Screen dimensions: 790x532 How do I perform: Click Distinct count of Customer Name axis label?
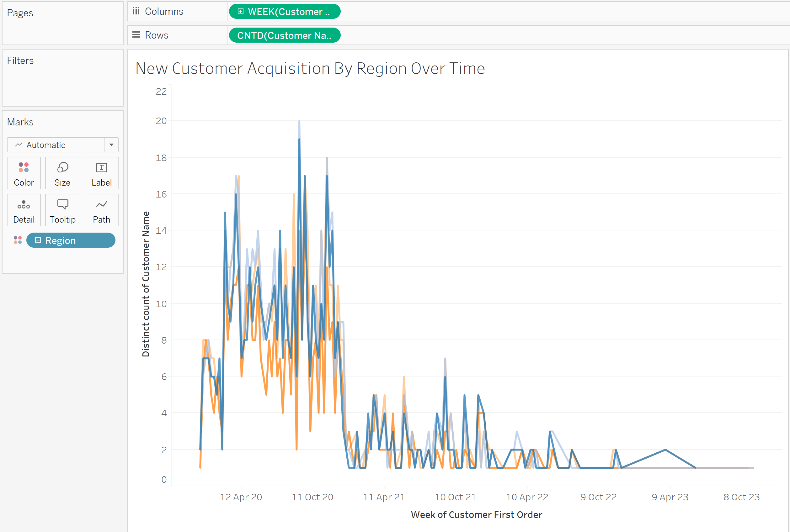click(x=146, y=284)
